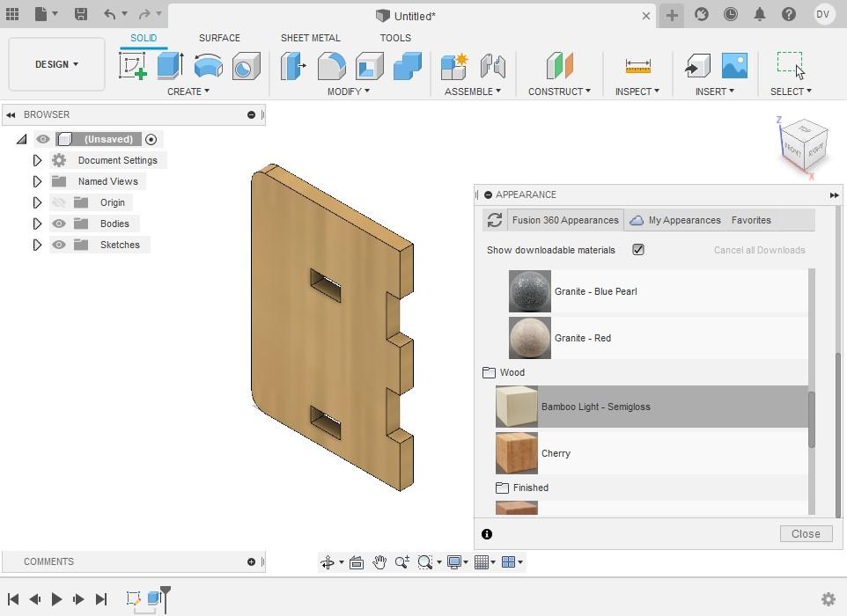
Task: Click the Look At icon
Action: [x=357, y=562]
